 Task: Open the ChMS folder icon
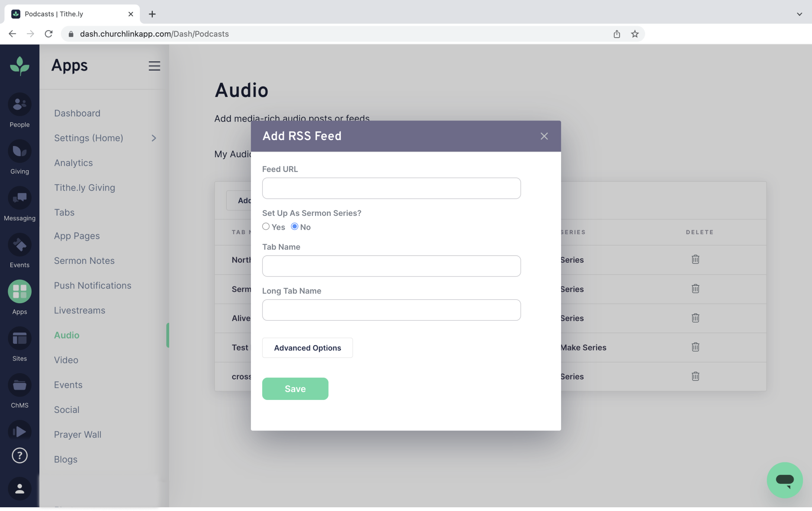(19, 385)
